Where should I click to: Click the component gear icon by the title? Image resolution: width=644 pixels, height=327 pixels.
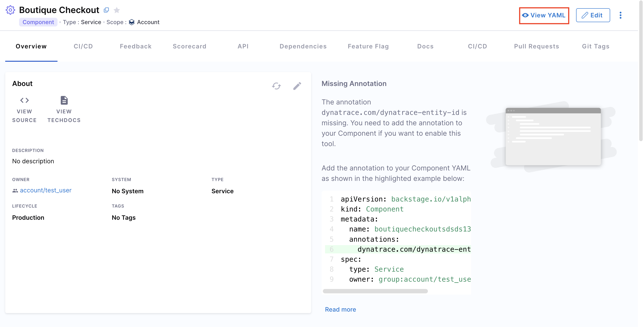click(10, 10)
